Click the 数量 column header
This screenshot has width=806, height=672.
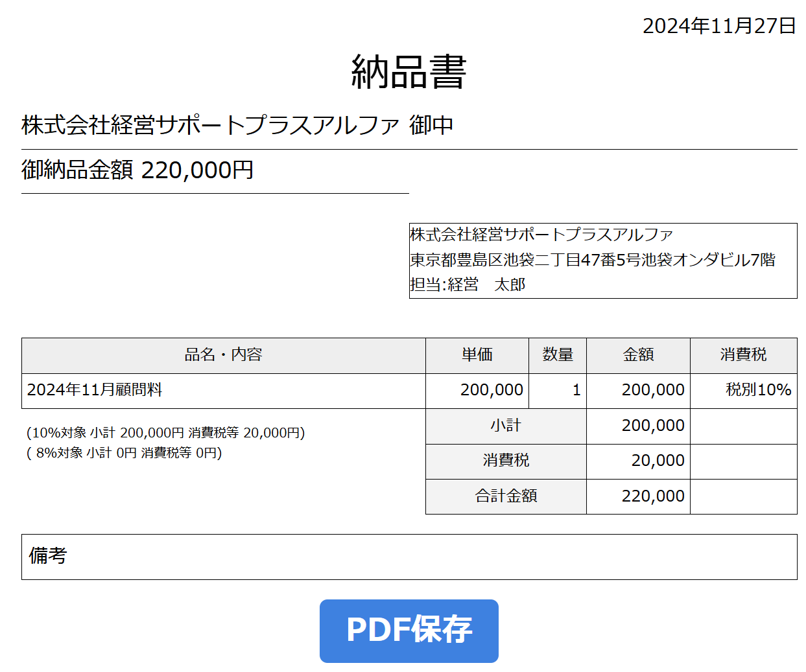pos(558,355)
